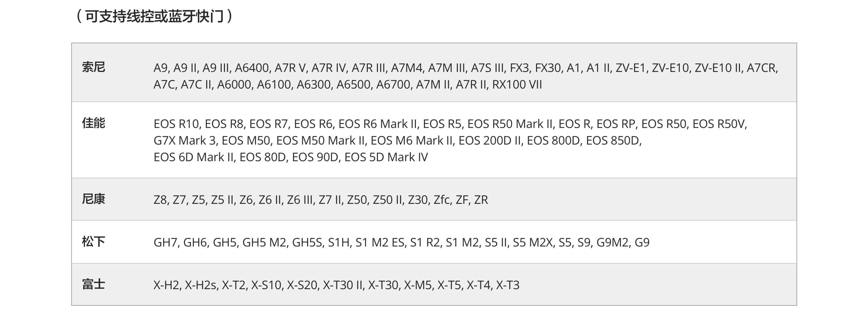Click the A6400 model in Sony list
This screenshot has width=868, height=326.
(252, 68)
